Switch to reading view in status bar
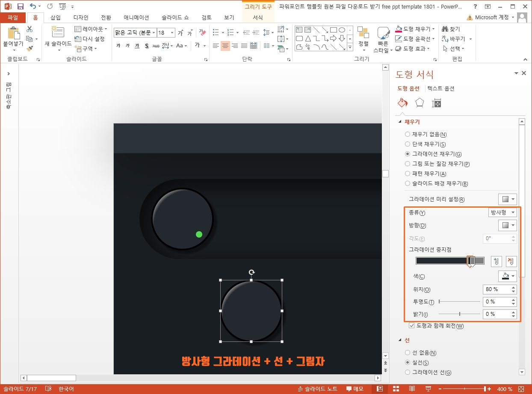This screenshot has width=532, height=394. point(412,389)
